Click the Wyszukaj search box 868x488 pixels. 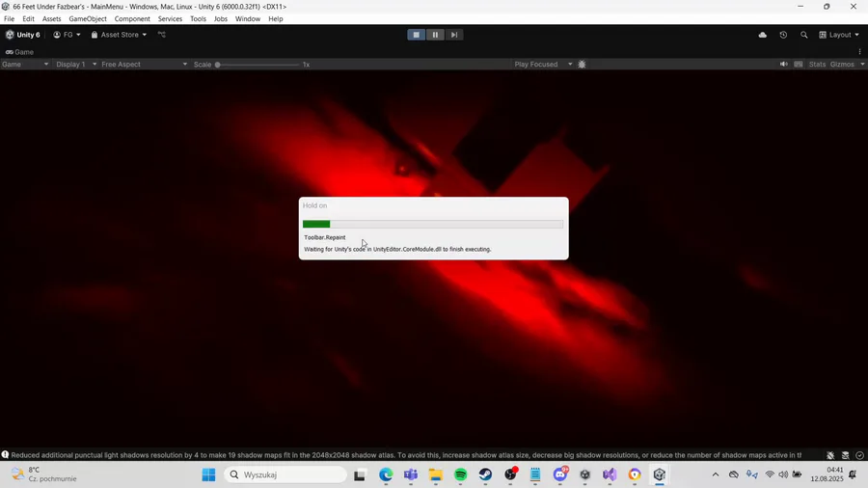(285, 474)
